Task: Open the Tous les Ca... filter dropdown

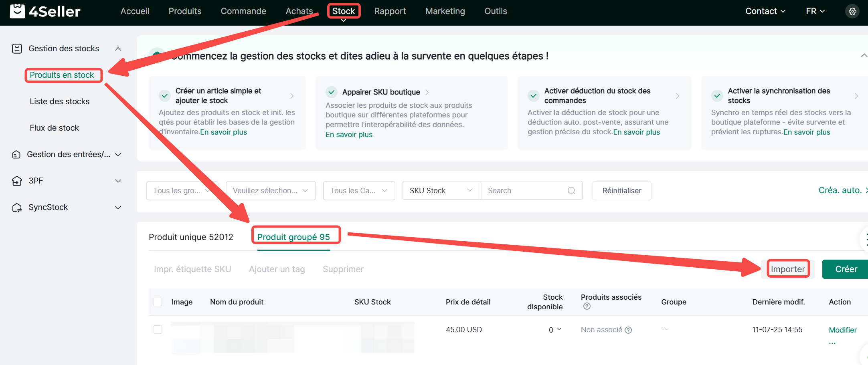Action: [x=359, y=191]
